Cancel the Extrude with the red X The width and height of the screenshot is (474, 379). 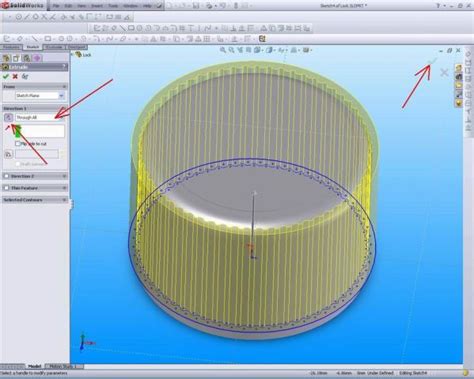click(x=15, y=76)
